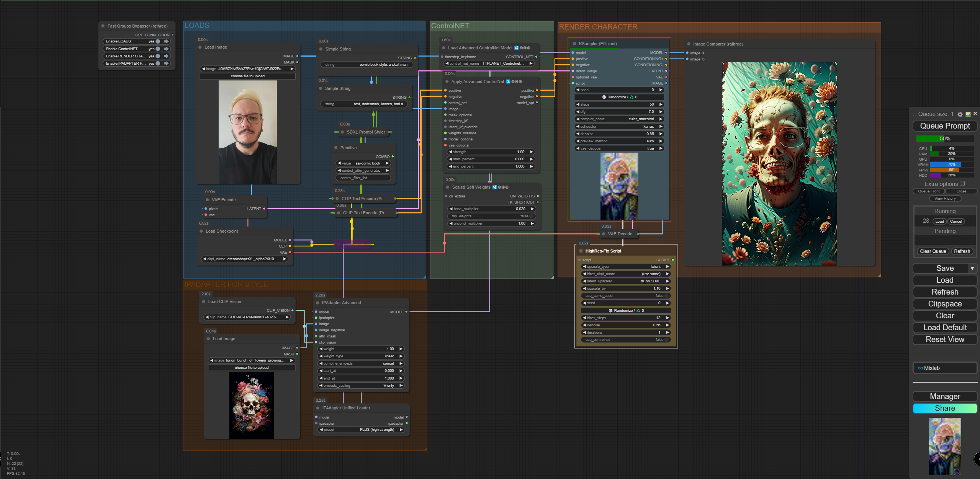Viewport: 980px width, 479px height.
Task: Adjust KSampler denoise 0.85 slider
Action: click(x=619, y=134)
